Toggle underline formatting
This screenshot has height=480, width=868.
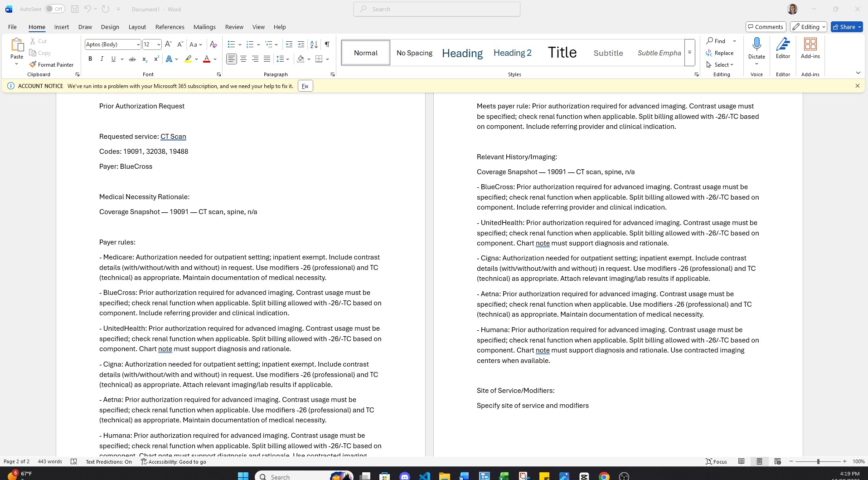[113, 59]
